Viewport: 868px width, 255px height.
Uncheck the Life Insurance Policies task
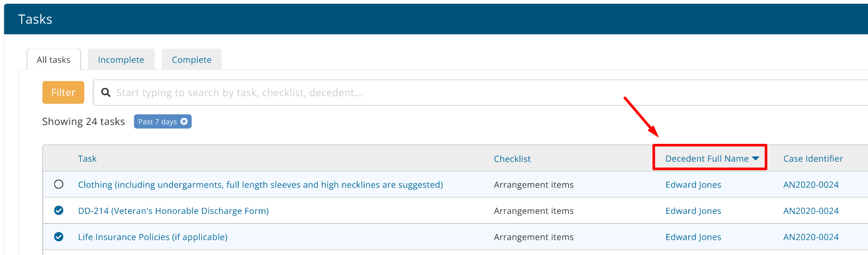(x=58, y=237)
